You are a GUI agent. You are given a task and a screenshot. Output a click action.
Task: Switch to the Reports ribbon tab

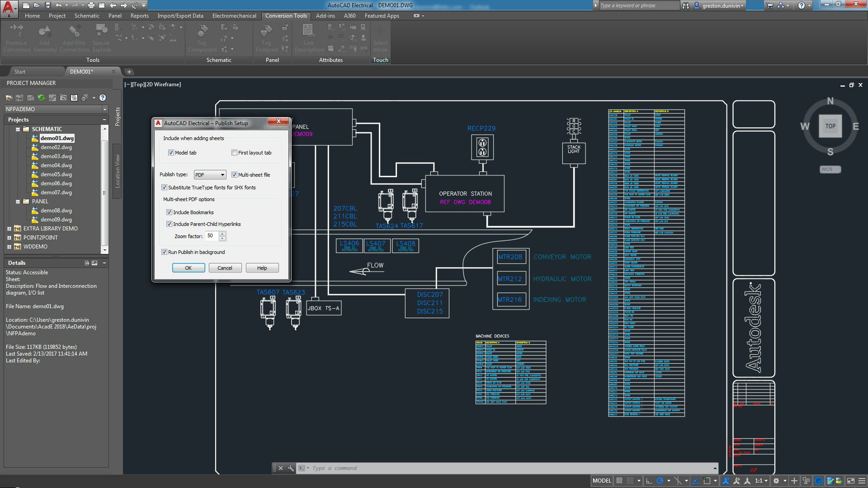click(x=139, y=15)
